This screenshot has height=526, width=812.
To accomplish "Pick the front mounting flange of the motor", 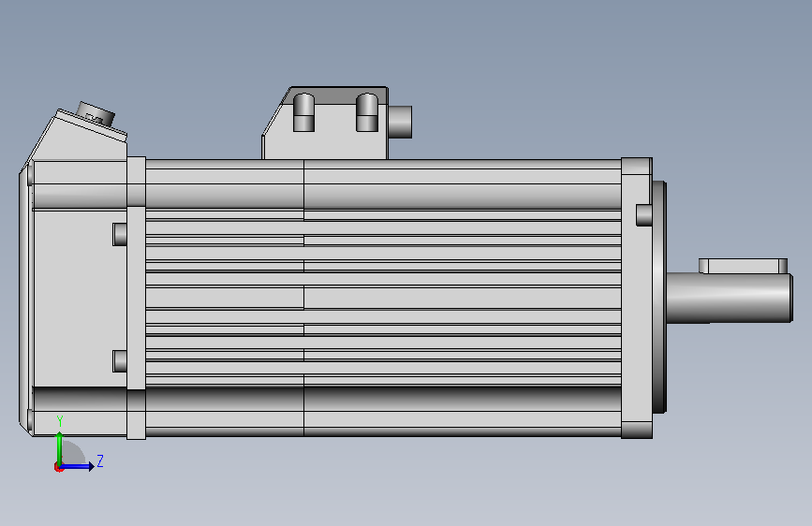I will click(x=637, y=298).
